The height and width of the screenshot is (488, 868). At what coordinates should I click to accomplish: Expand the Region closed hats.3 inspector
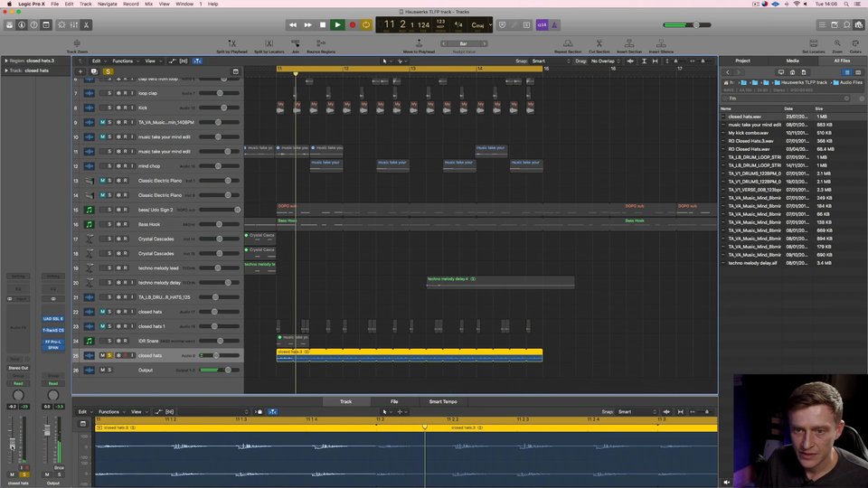[x=6, y=61]
